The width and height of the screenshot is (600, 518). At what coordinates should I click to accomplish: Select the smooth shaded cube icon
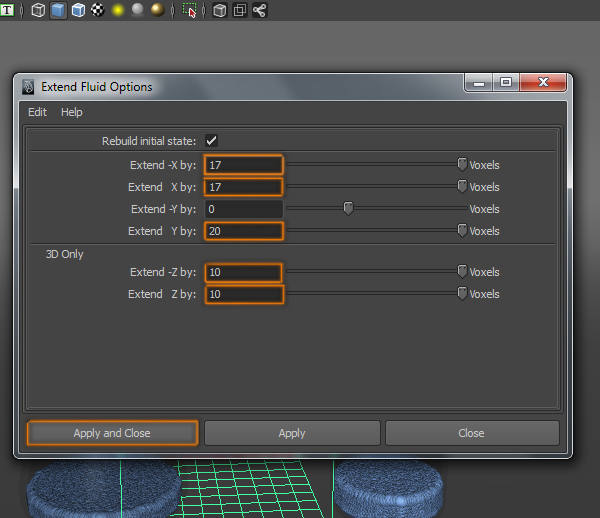(x=58, y=11)
